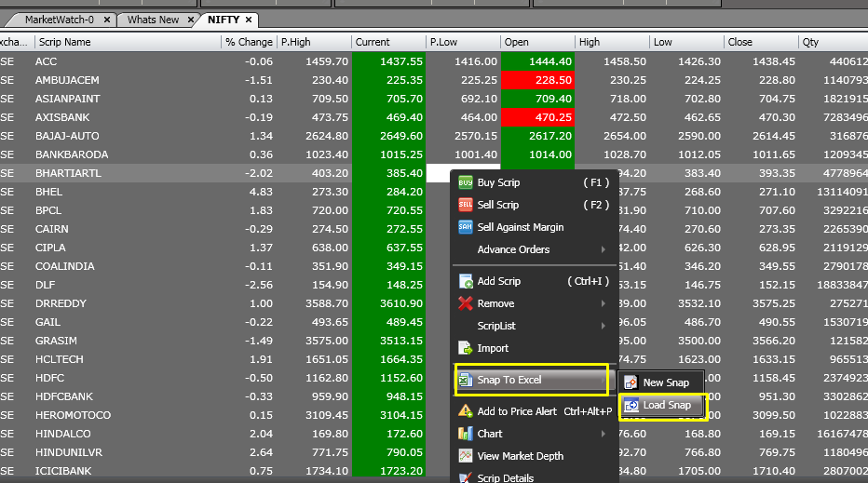Close the Whats New tab
Viewport: 868px width, 483px height.
click(190, 20)
